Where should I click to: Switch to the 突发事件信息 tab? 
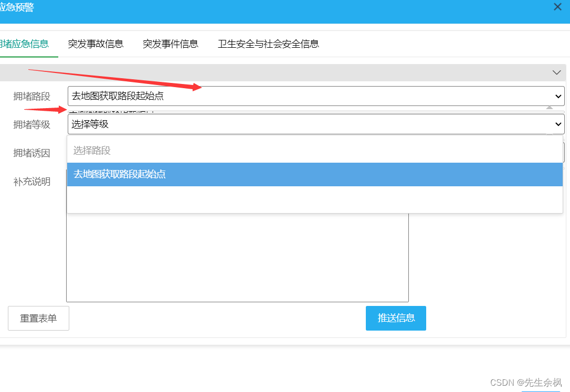pos(171,44)
